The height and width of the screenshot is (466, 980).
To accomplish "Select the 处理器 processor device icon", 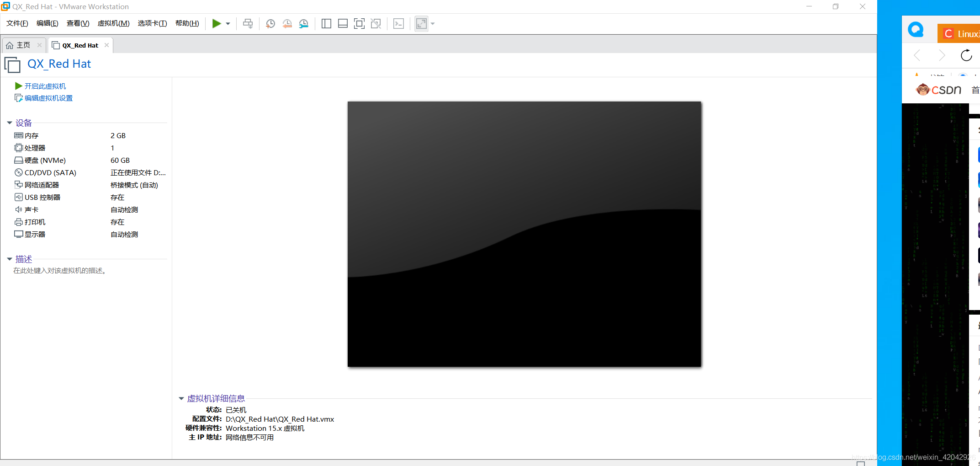I will [19, 148].
